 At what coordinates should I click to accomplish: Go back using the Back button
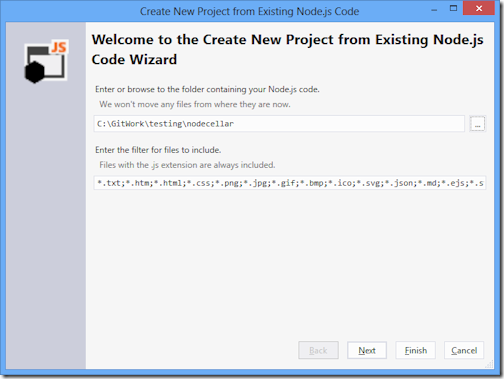pos(318,350)
